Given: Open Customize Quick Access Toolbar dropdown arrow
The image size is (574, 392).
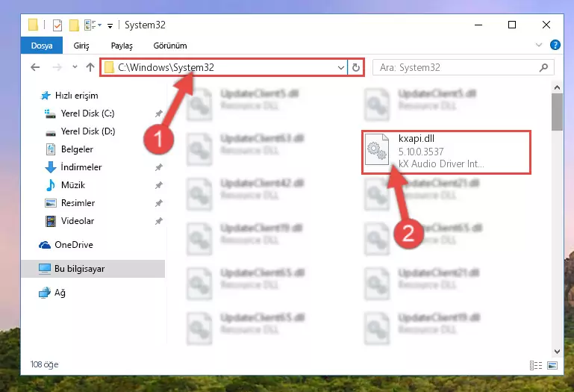Looking at the screenshot, I should [x=110, y=25].
